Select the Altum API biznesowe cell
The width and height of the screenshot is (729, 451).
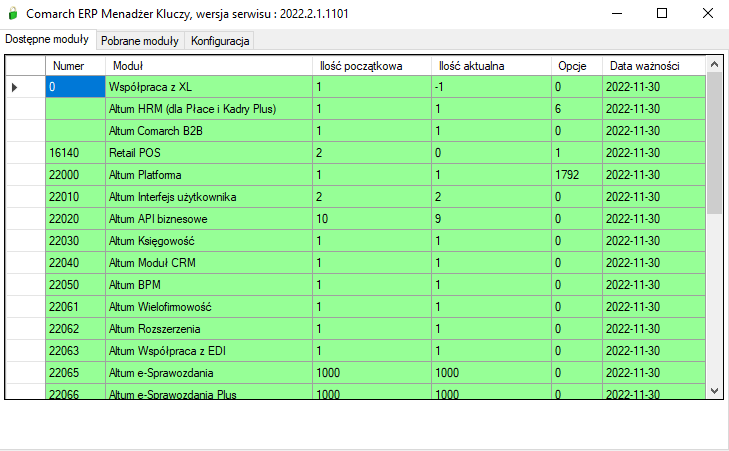pyautogui.click(x=209, y=219)
